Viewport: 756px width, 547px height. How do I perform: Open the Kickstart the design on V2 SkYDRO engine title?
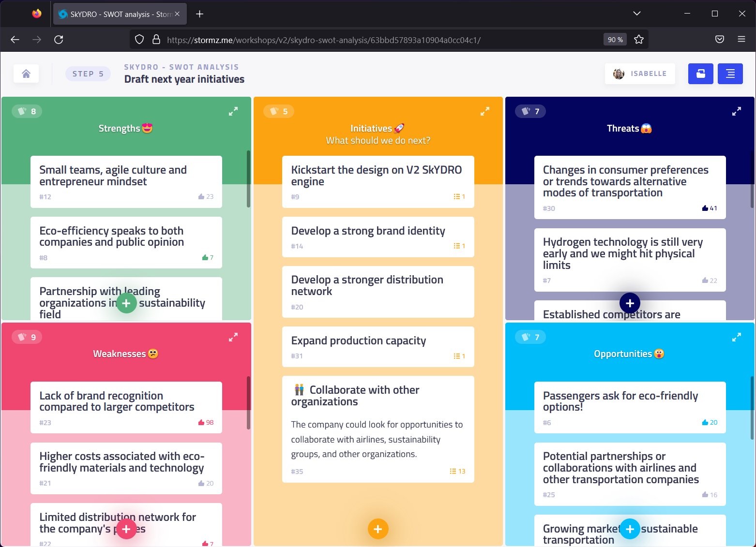377,176
